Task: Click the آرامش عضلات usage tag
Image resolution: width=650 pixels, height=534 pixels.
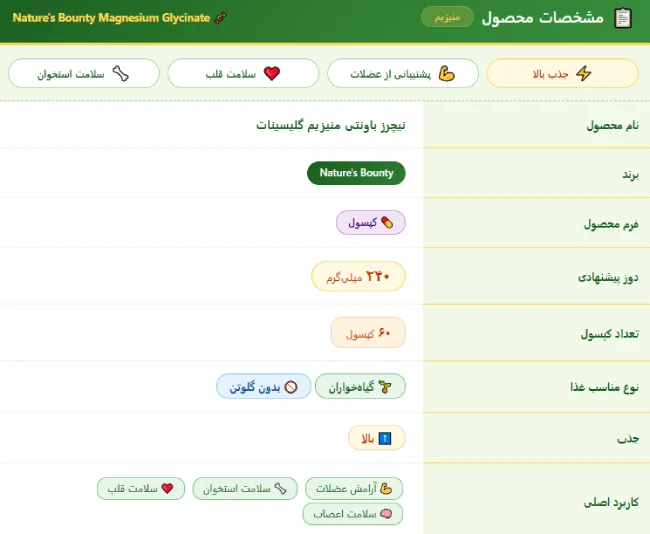Action: pos(354,489)
